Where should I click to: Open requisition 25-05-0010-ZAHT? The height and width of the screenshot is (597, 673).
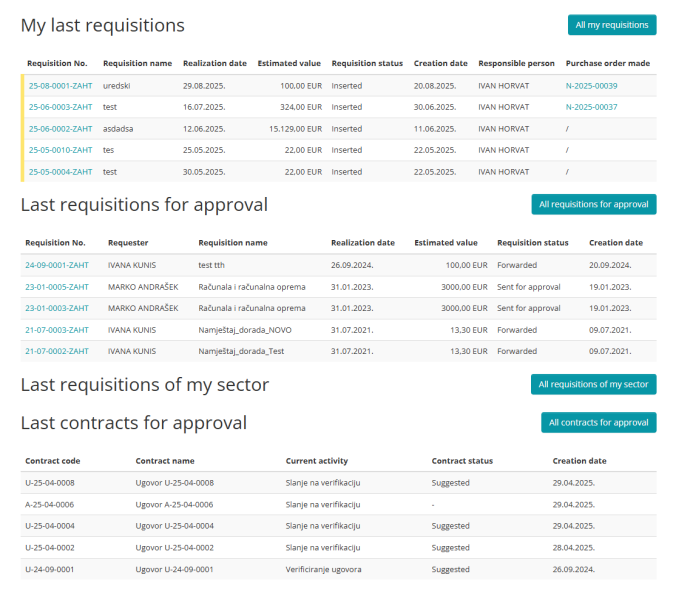60,150
